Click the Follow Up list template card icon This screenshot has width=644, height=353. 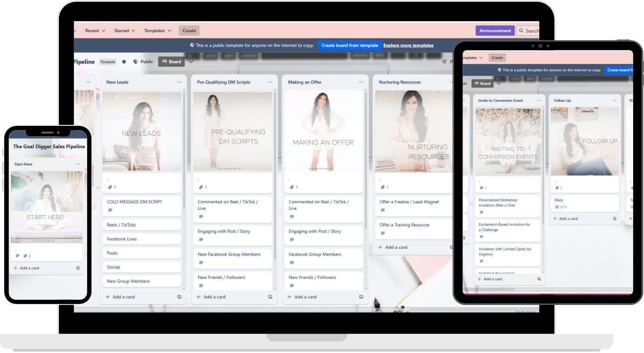click(x=615, y=219)
